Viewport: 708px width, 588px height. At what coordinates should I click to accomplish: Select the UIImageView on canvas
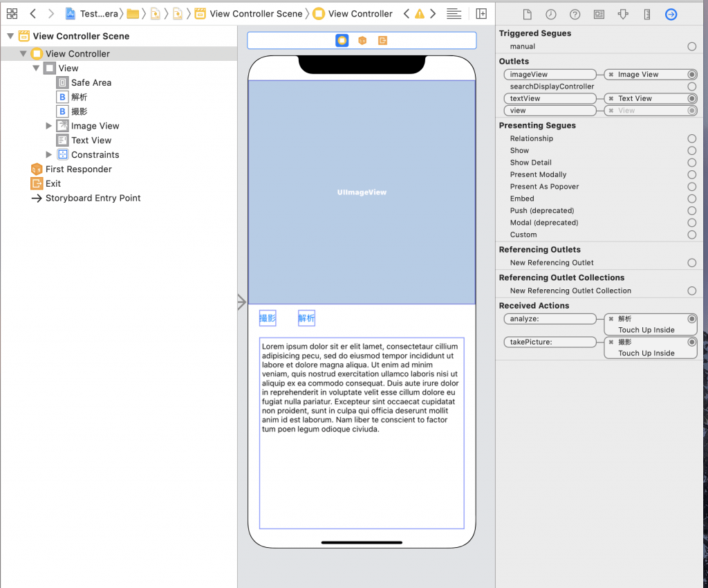click(x=362, y=192)
